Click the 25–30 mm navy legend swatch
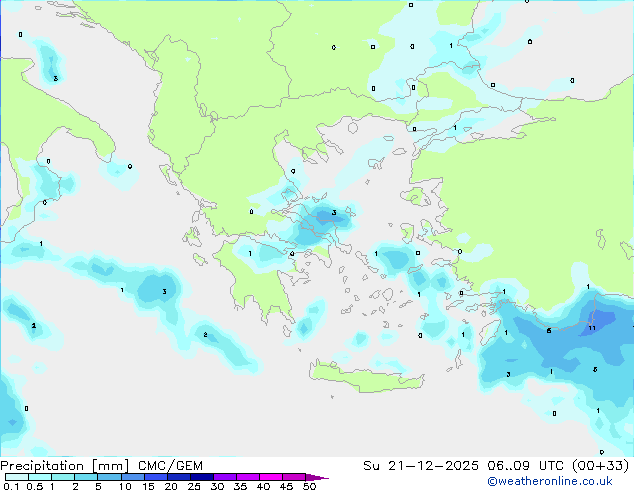 (x=202, y=477)
